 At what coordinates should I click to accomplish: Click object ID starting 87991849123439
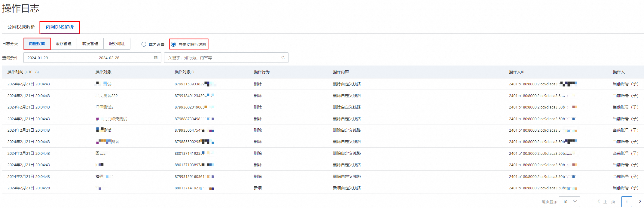[x=194, y=96]
